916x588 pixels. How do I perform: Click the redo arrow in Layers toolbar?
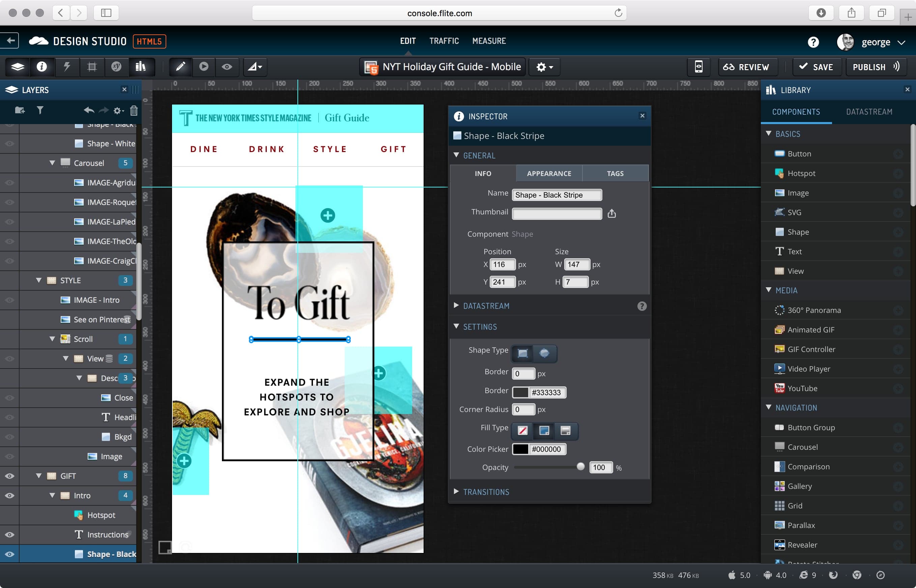104,110
